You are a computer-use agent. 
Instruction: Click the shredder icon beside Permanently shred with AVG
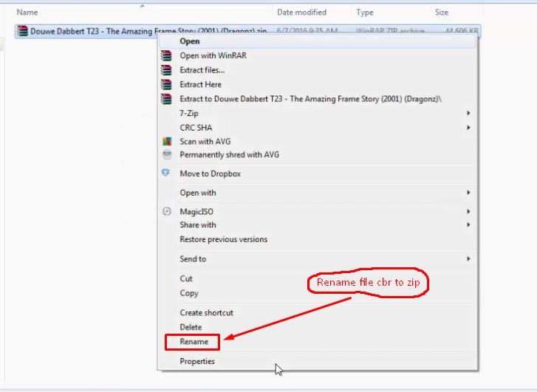(x=167, y=155)
